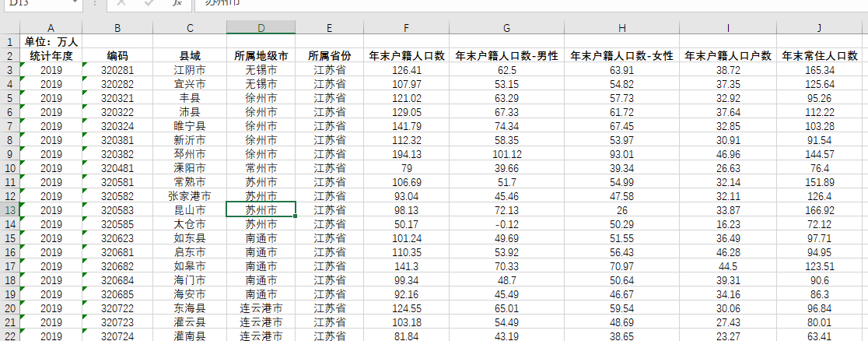Click the value 166.92
Screen dimensions: 868x341
(x=819, y=210)
